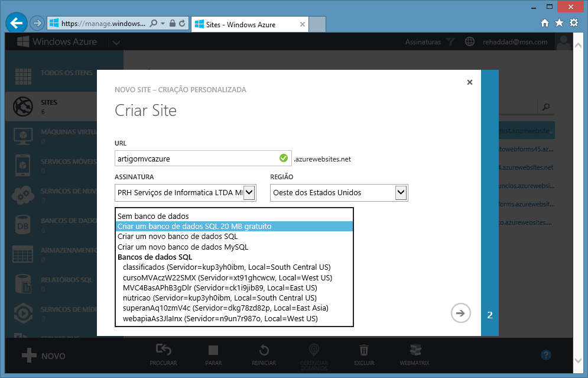Screen dimensions: 588x378
Task: Click the padlock security icon
Action: click(x=173, y=23)
